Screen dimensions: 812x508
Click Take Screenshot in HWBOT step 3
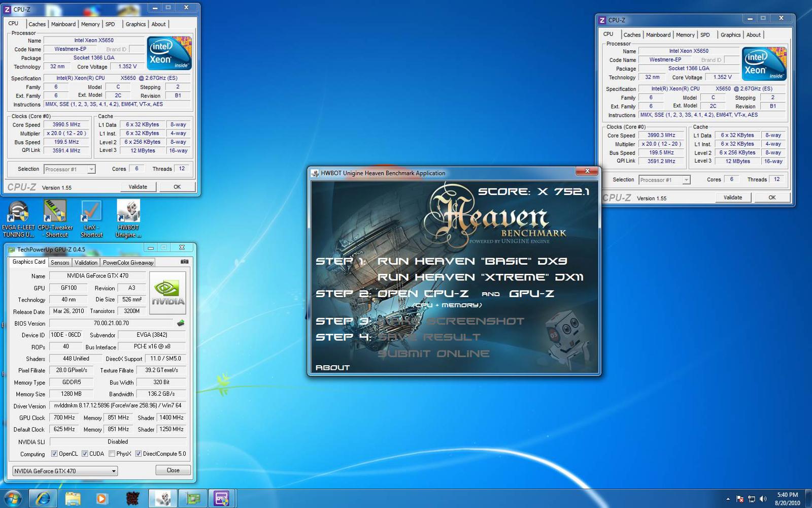451,321
